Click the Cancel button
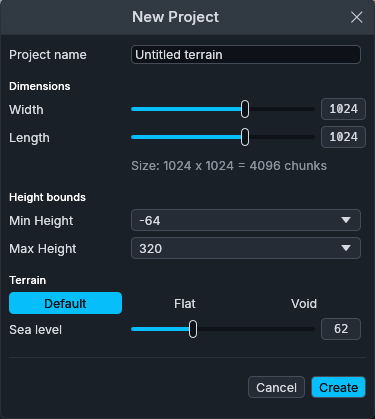 tap(276, 387)
